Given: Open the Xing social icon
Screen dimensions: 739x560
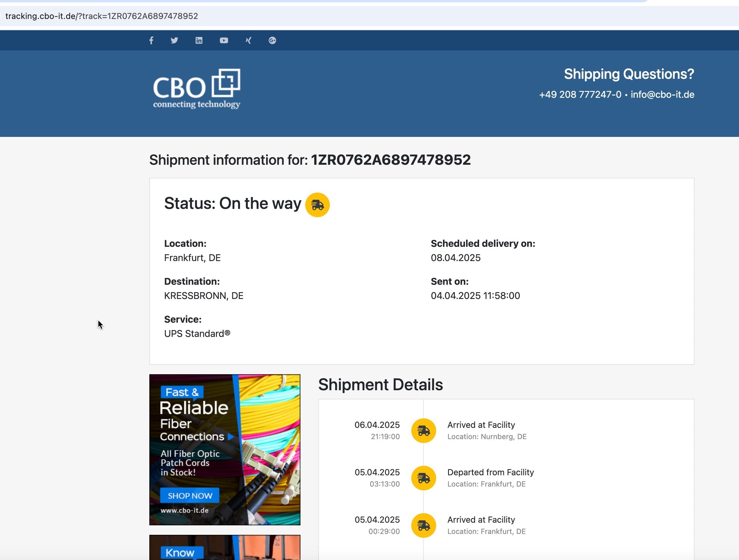Looking at the screenshot, I should pos(248,40).
